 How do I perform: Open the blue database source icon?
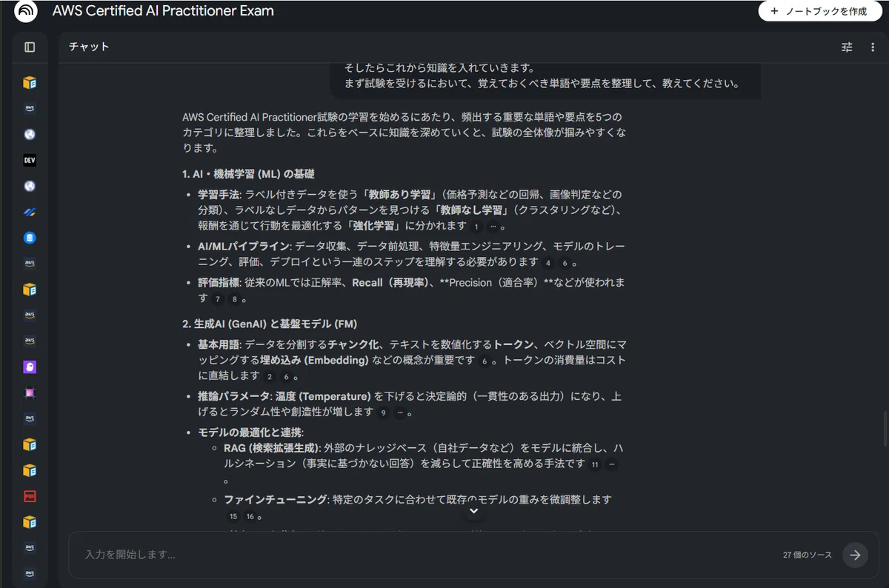[30, 238]
